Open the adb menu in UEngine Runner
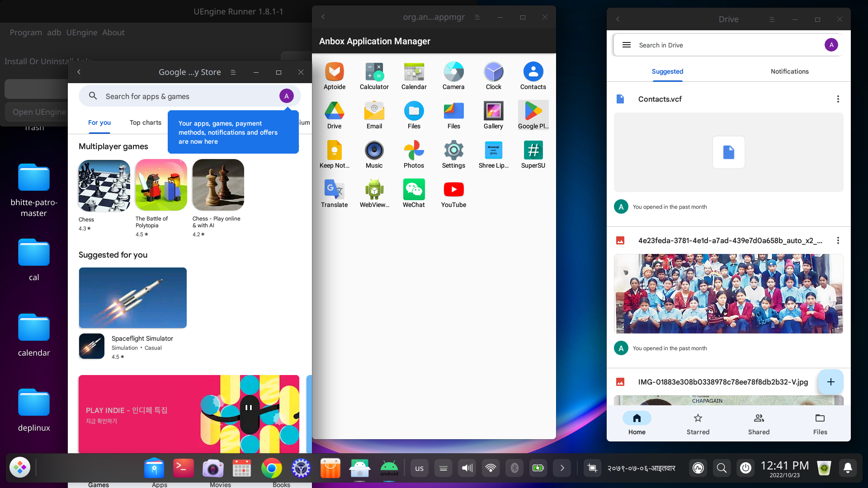 (x=54, y=32)
